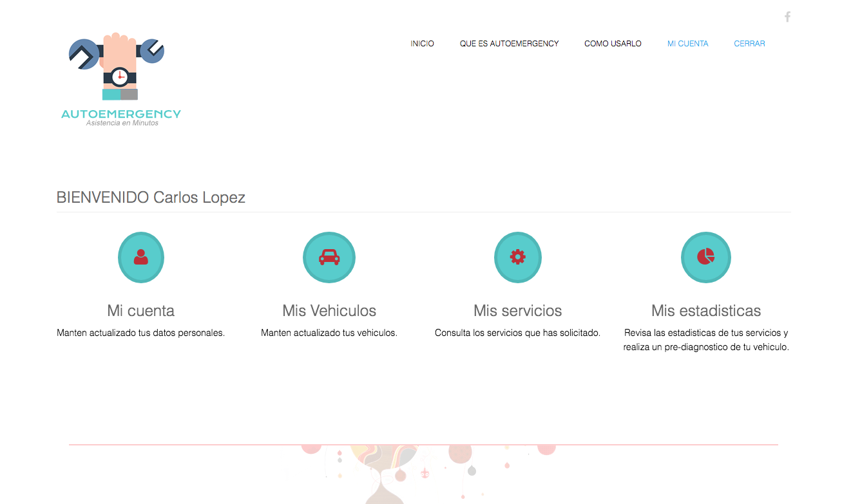Click the AutoEmergency wrench logo image
Viewport: 842px width, 504px height.
click(117, 67)
